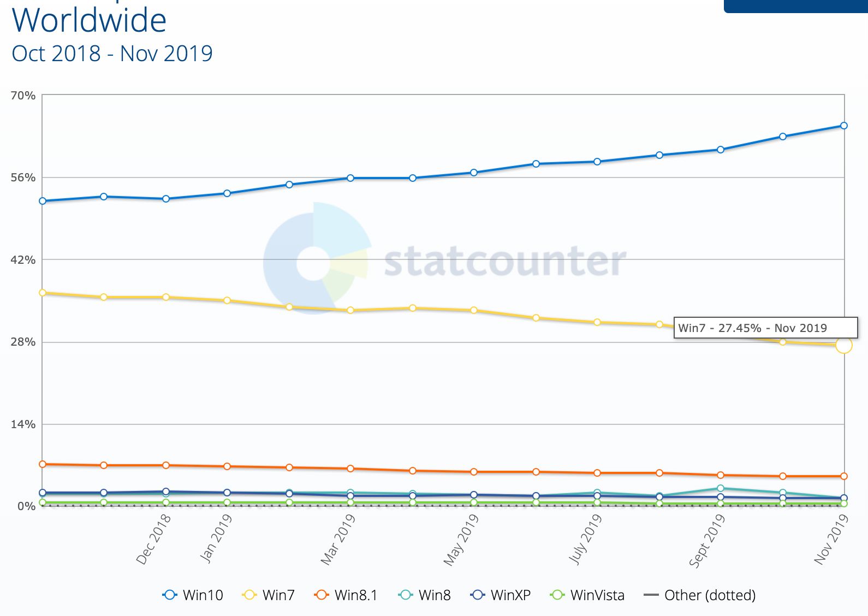Toggle the Win10 series in legend
The width and height of the screenshot is (868, 616).
193,595
